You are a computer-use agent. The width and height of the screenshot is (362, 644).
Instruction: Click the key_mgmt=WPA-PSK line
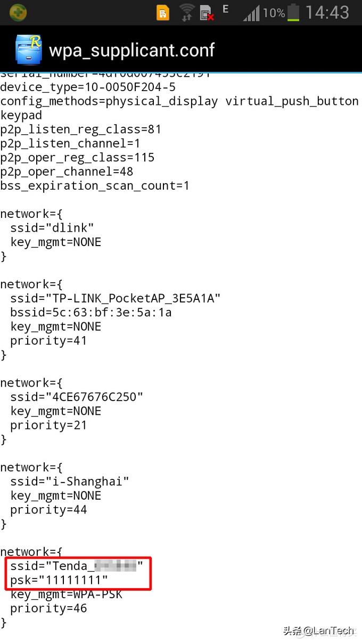66,594
